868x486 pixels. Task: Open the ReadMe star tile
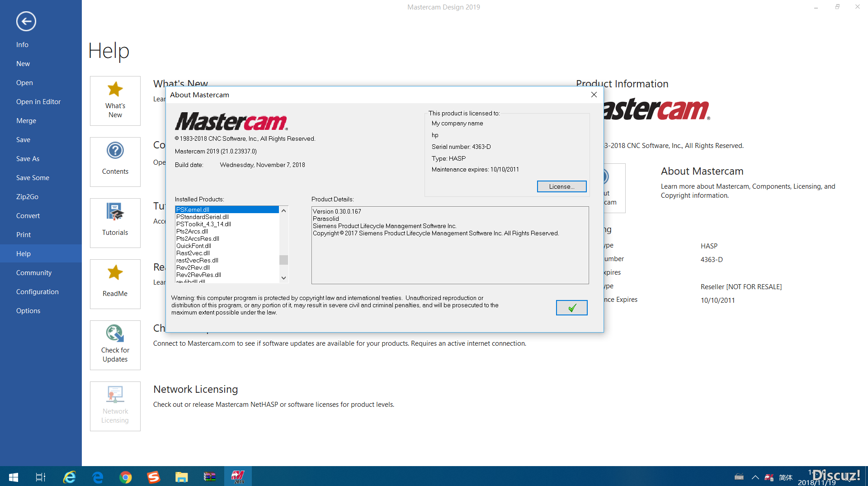click(x=115, y=284)
